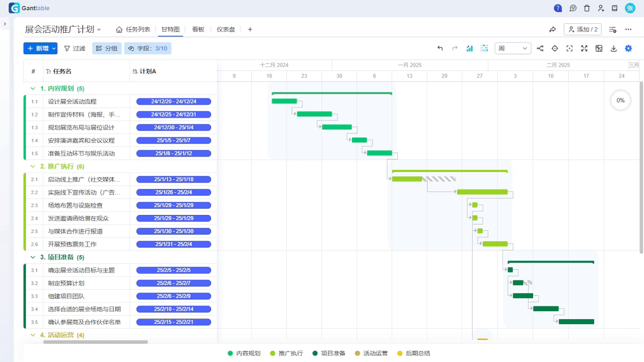The image size is (644, 362).
Task: Click the 0% progress circle
Action: pyautogui.click(x=620, y=101)
